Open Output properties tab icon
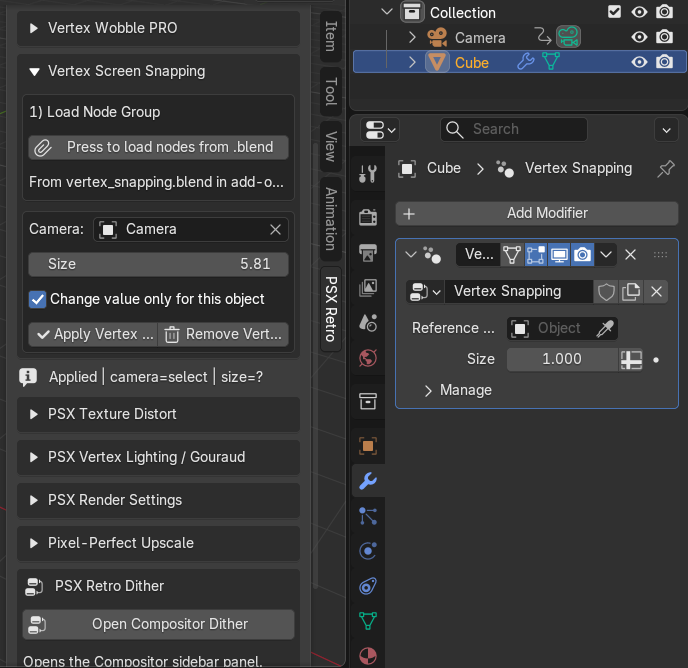Image resolution: width=688 pixels, height=668 pixels. click(x=368, y=252)
